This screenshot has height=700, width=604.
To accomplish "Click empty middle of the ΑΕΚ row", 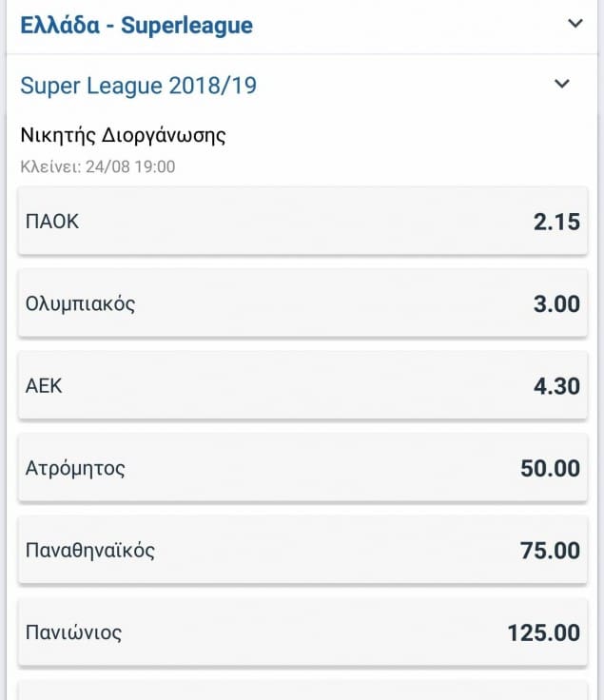I will pos(302,387).
